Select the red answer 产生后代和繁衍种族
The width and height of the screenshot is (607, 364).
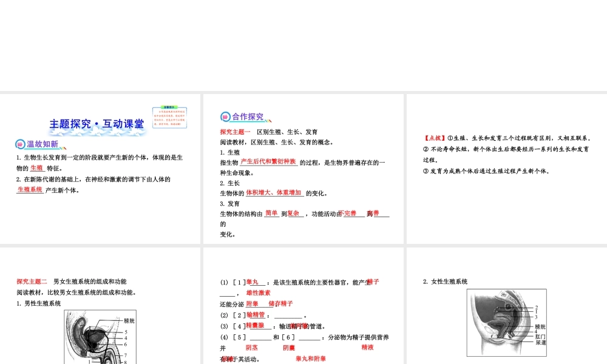coord(268,162)
